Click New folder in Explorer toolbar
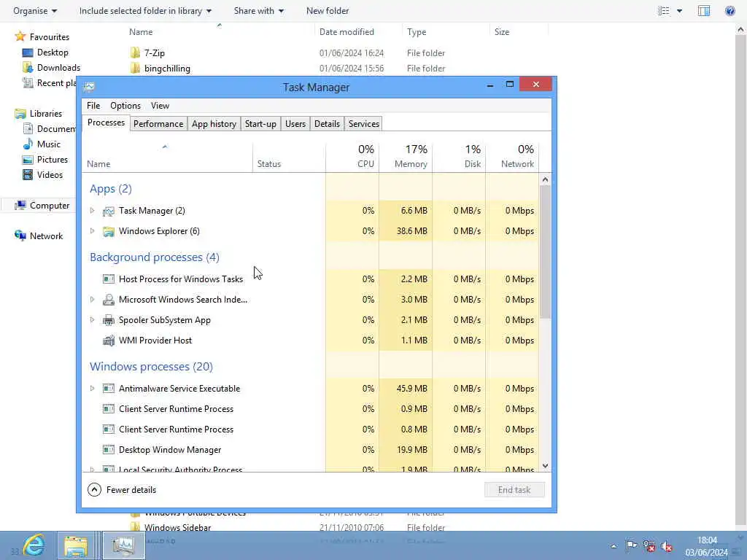The width and height of the screenshot is (747, 560). pos(328,10)
